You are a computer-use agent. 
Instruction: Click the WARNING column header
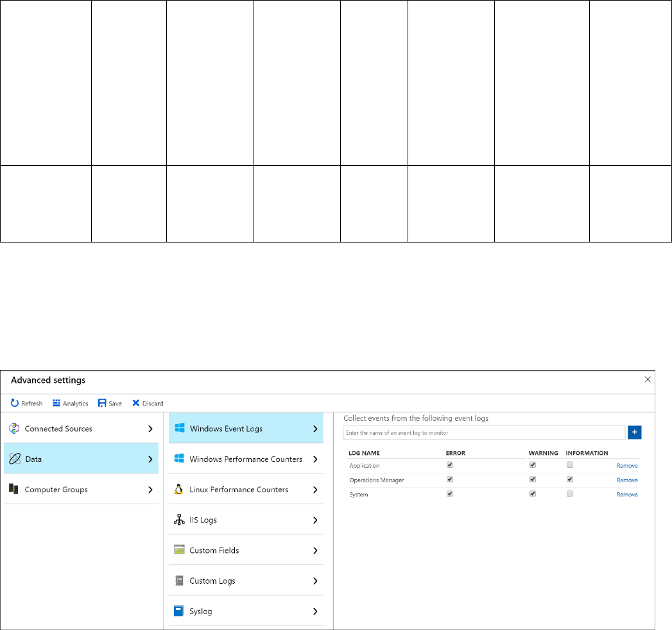click(x=543, y=453)
